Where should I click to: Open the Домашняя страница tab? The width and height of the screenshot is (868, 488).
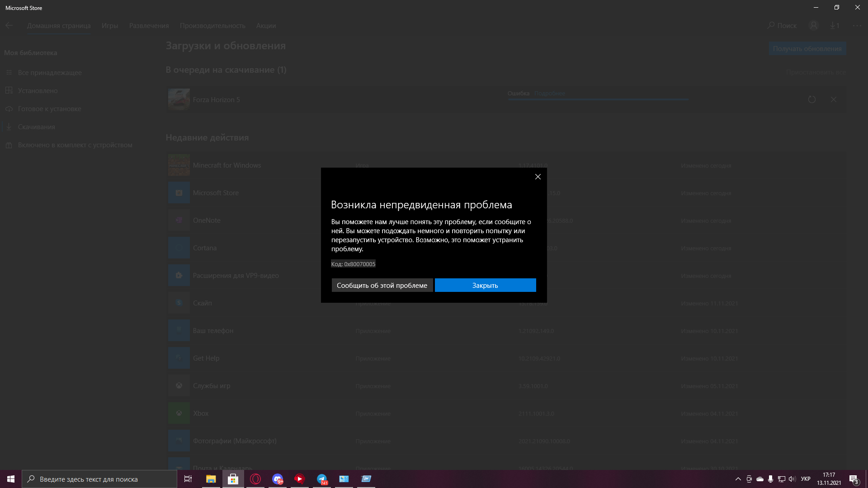pyautogui.click(x=59, y=26)
